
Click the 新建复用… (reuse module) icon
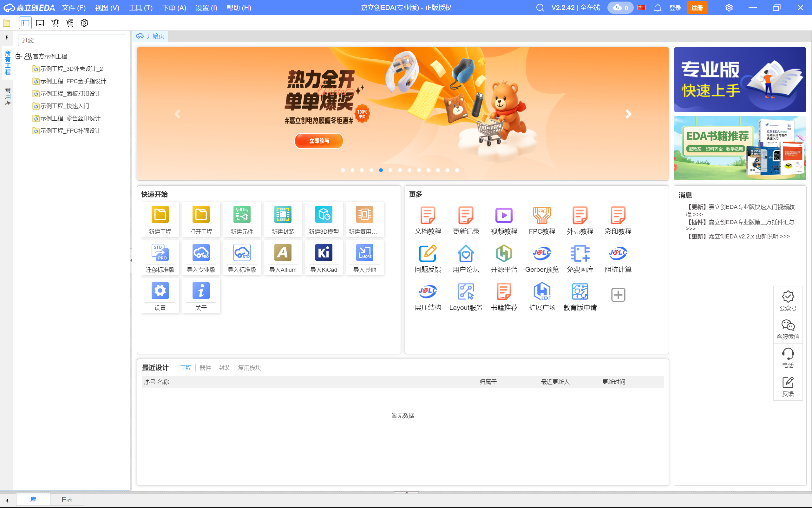365,214
